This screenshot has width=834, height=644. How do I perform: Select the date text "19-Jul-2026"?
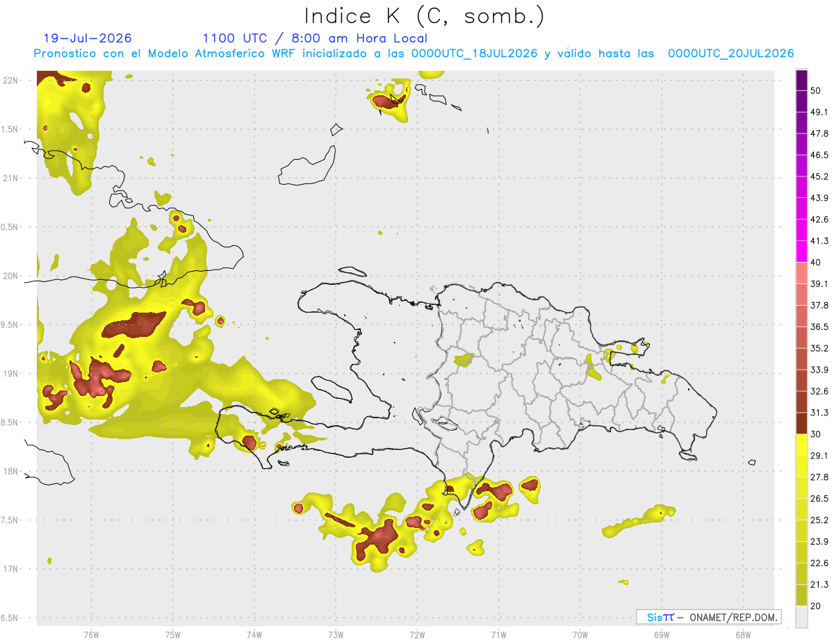coord(88,38)
